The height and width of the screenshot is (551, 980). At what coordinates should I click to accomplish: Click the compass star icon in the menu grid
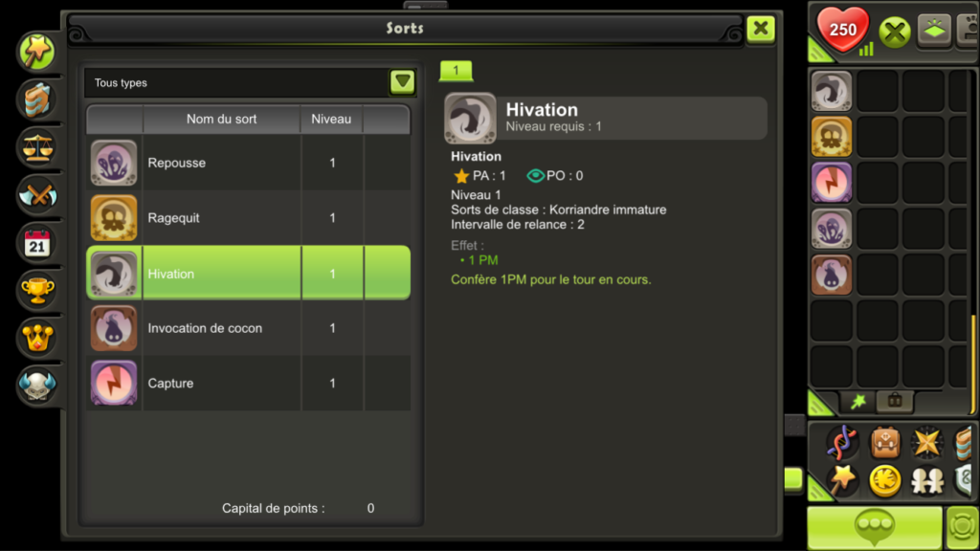[x=926, y=442]
